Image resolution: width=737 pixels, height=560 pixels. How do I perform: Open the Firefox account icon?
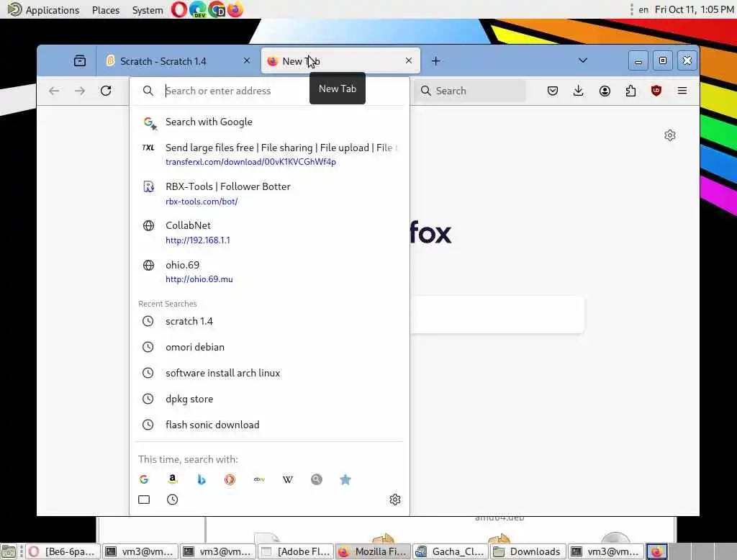click(605, 91)
